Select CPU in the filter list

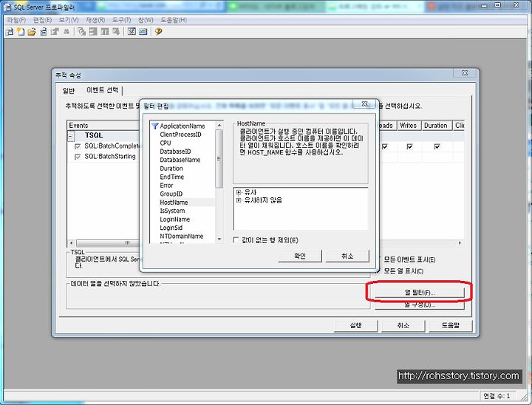(166, 143)
